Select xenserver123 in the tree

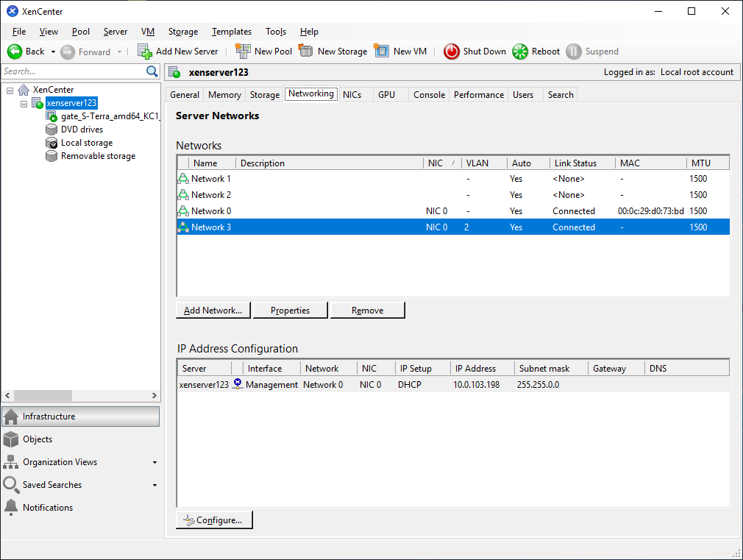pos(71,103)
